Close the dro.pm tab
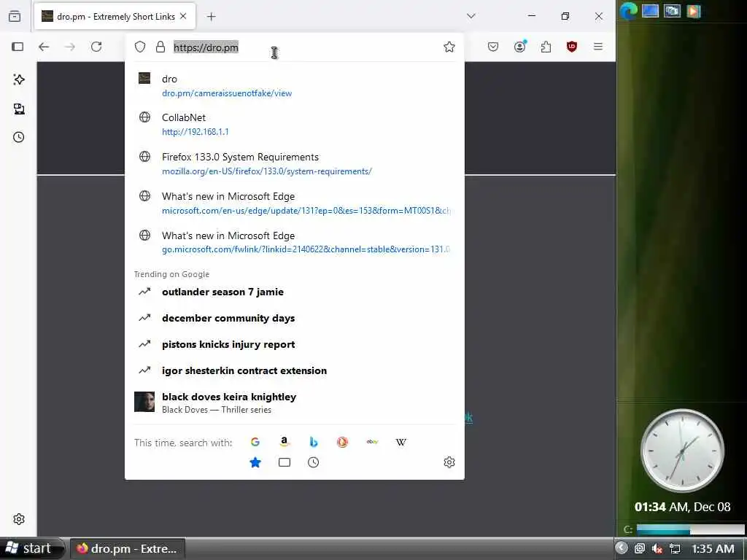Viewport: 747px width, 560px height. pyautogui.click(x=183, y=16)
